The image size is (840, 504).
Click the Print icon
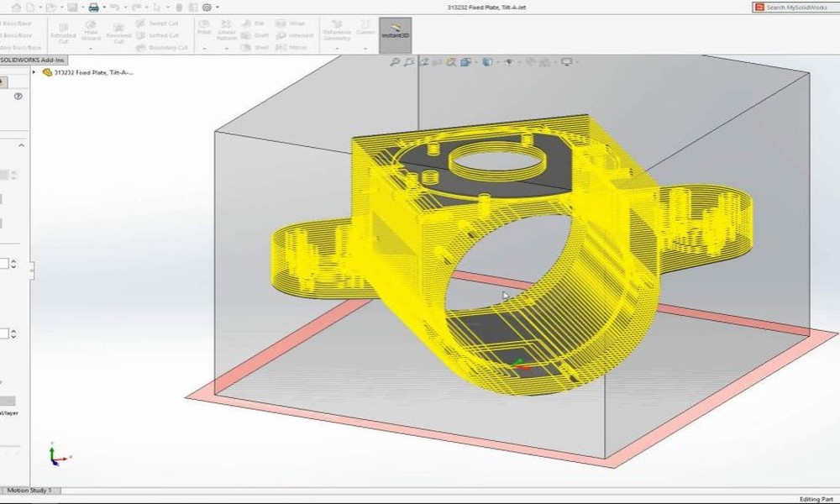coord(93,7)
